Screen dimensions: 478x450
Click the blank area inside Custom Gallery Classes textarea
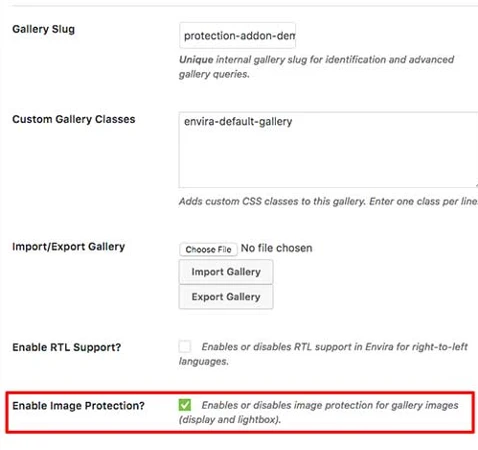[x=328, y=158]
